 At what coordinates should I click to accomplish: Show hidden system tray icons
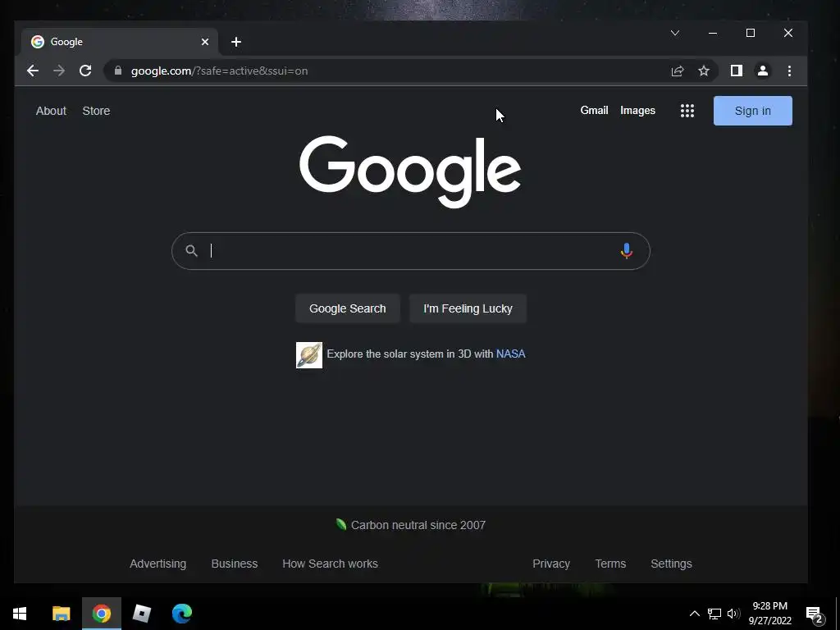pyautogui.click(x=694, y=614)
